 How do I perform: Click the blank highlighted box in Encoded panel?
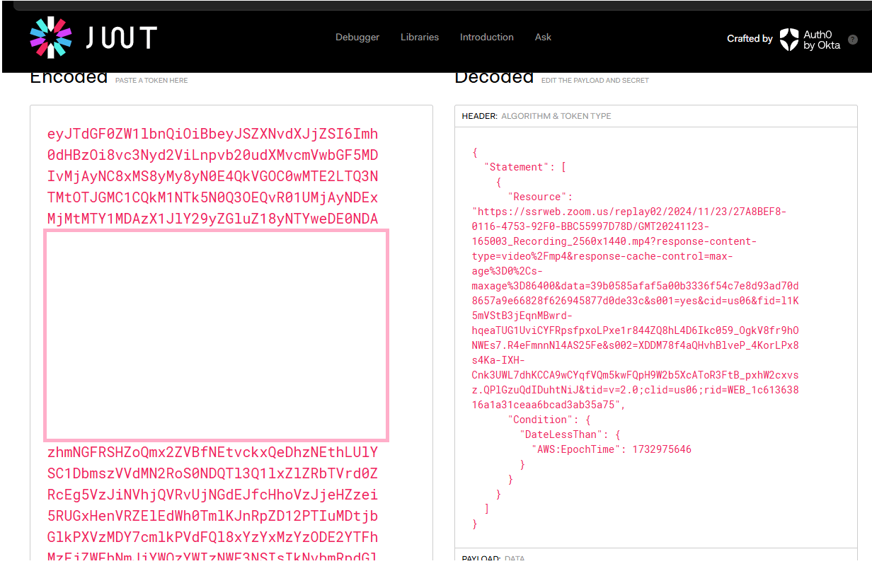click(216, 335)
